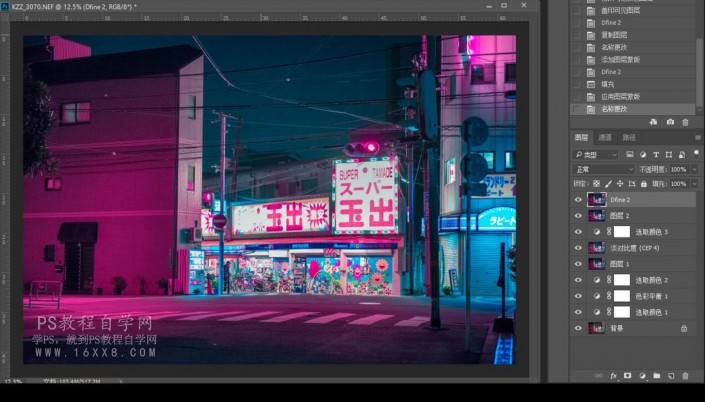The width and height of the screenshot is (705, 402).
Task: Create new snapshot camera icon
Action: tap(670, 122)
